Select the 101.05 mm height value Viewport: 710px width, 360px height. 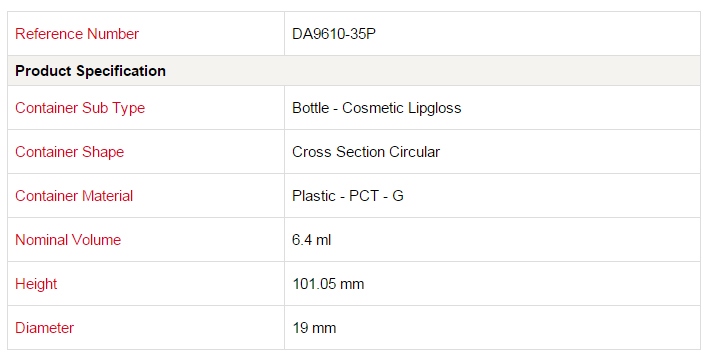[328, 284]
